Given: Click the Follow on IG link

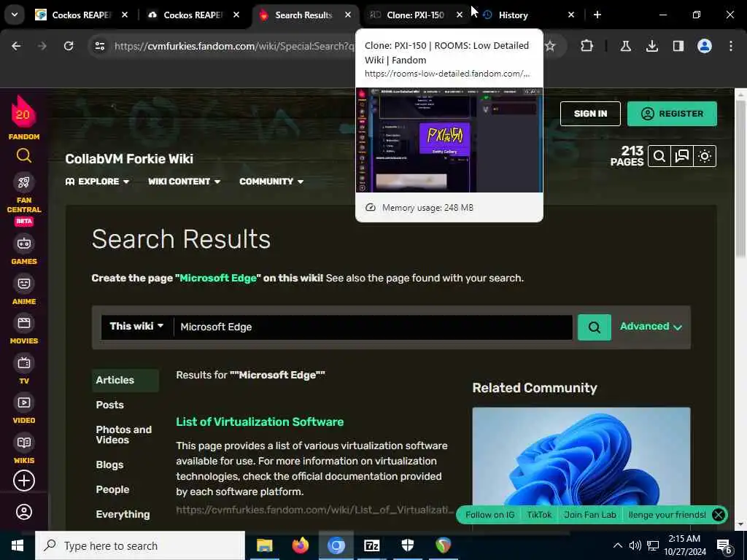Looking at the screenshot, I should 489,515.
